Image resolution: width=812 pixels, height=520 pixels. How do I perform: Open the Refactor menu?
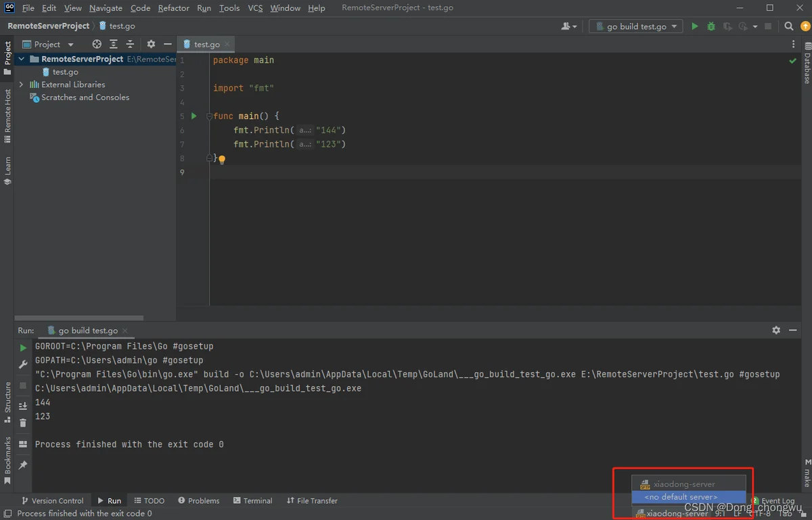[173, 8]
